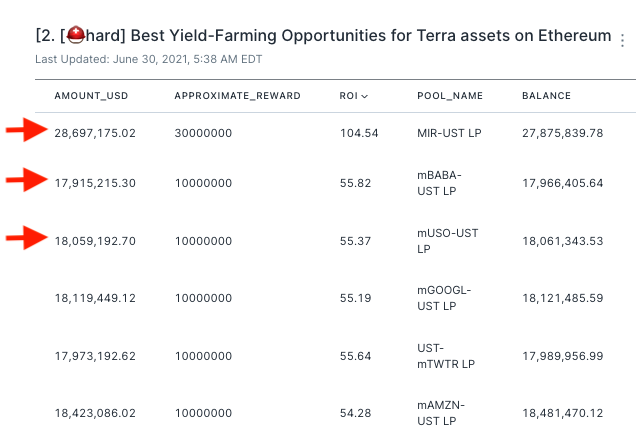Toggle the ROI sort chevron

[364, 96]
